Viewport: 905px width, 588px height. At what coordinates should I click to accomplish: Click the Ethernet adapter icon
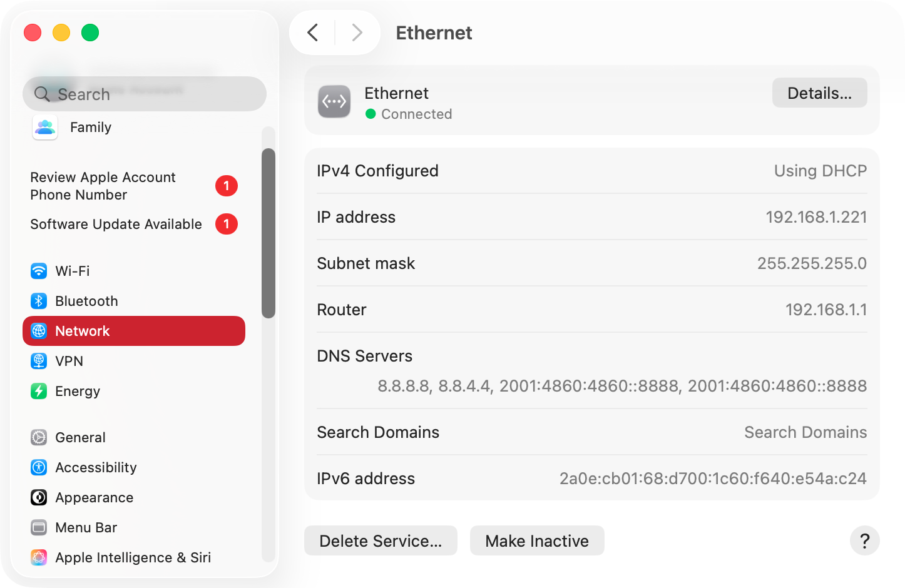[x=334, y=101]
